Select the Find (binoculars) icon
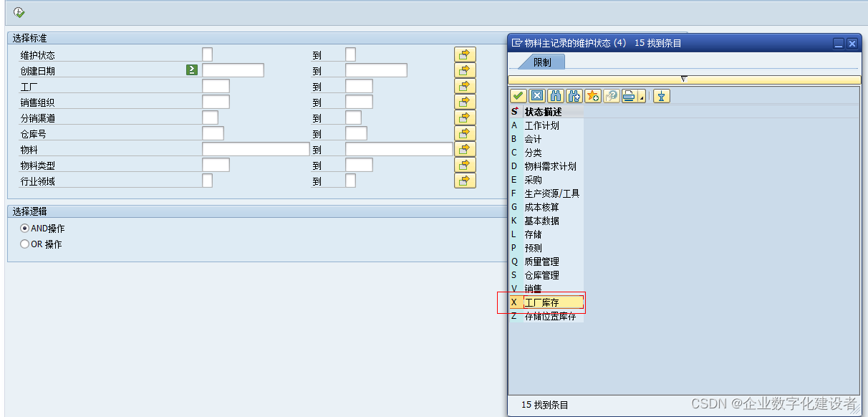Image resolution: width=868 pixels, height=417 pixels. click(x=556, y=95)
